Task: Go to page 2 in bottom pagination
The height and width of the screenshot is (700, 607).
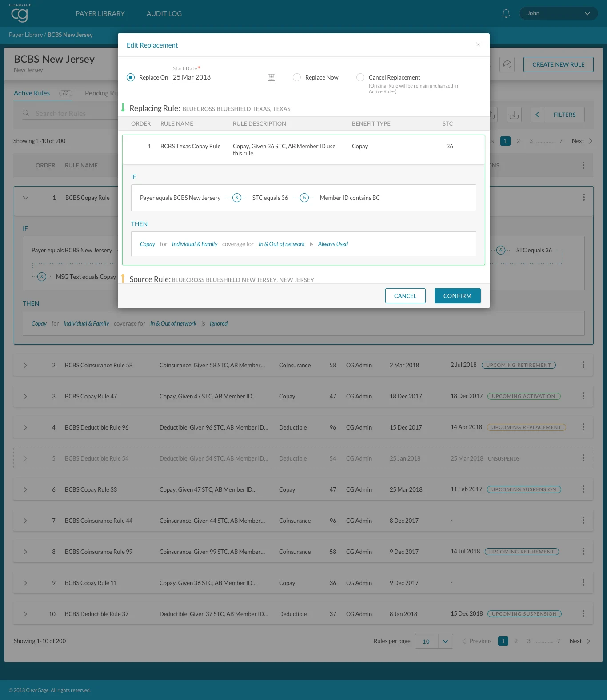Action: 516,641
